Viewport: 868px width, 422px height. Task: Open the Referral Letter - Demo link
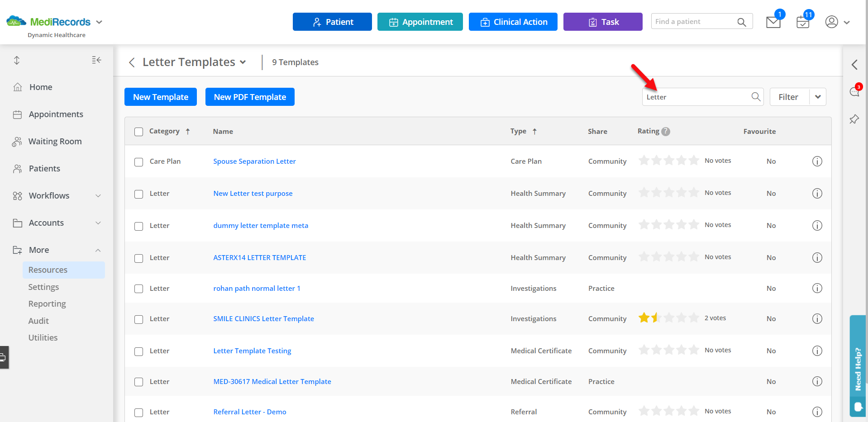250,412
